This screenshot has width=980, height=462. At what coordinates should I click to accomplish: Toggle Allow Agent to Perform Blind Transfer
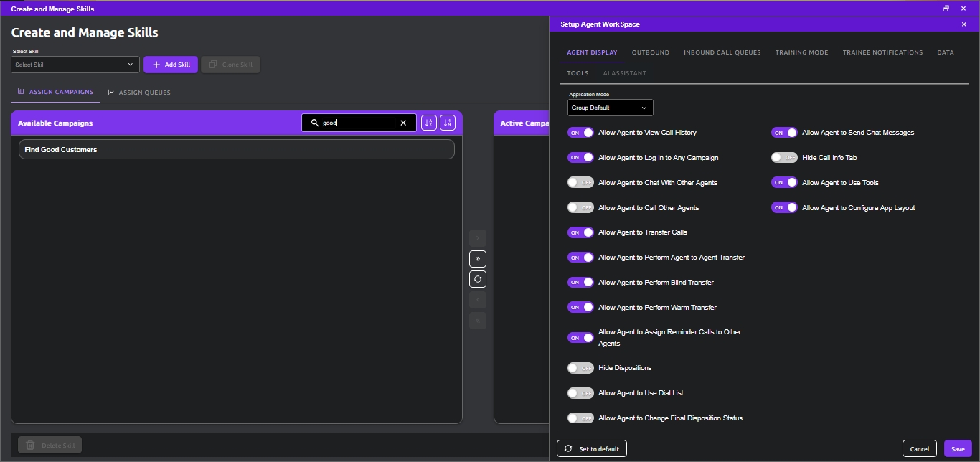point(580,283)
